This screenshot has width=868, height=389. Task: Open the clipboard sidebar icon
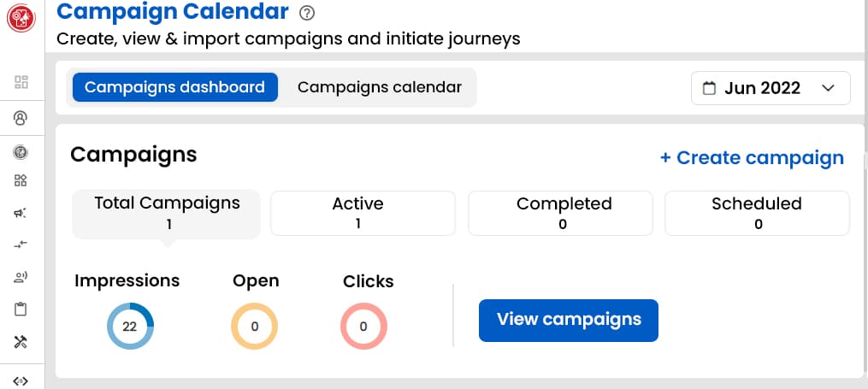tap(21, 309)
